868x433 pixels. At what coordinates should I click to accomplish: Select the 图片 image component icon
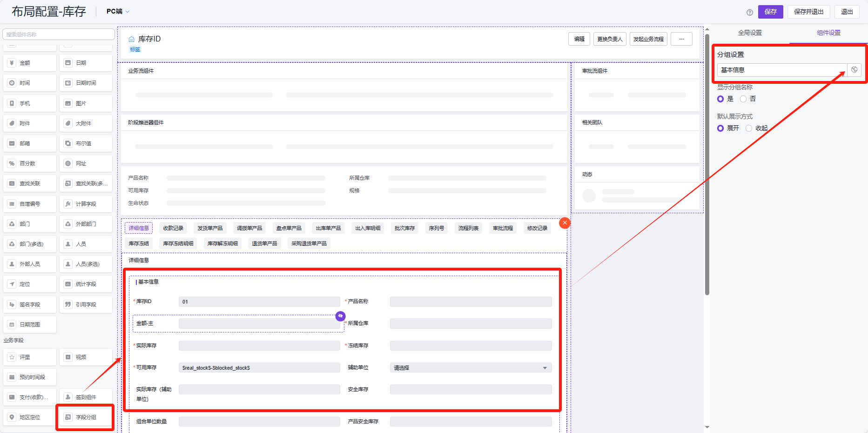coord(68,103)
